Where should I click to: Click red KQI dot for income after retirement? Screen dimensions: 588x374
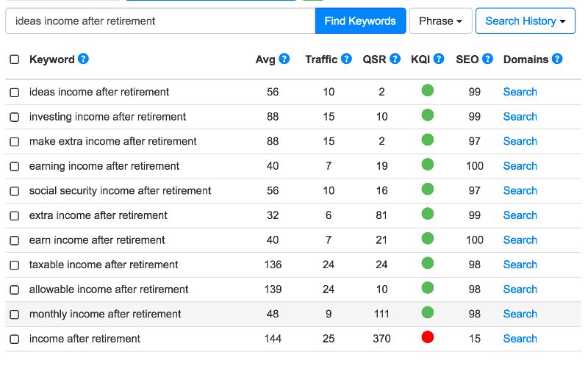click(x=428, y=337)
